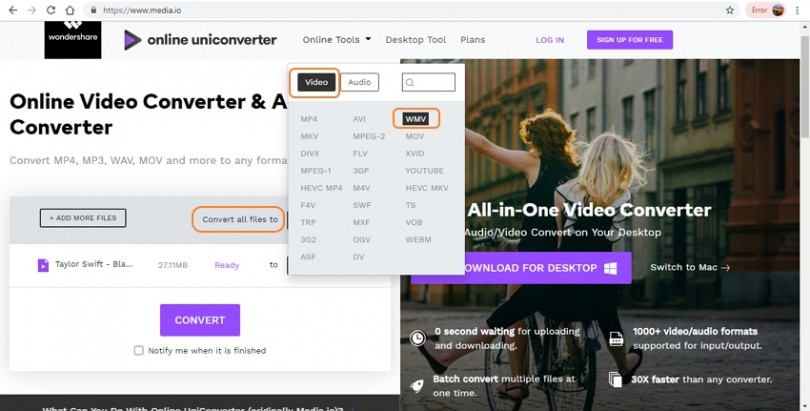This screenshot has width=810, height=411.
Task: Choose the HEVC MP4 format
Action: coord(321,188)
